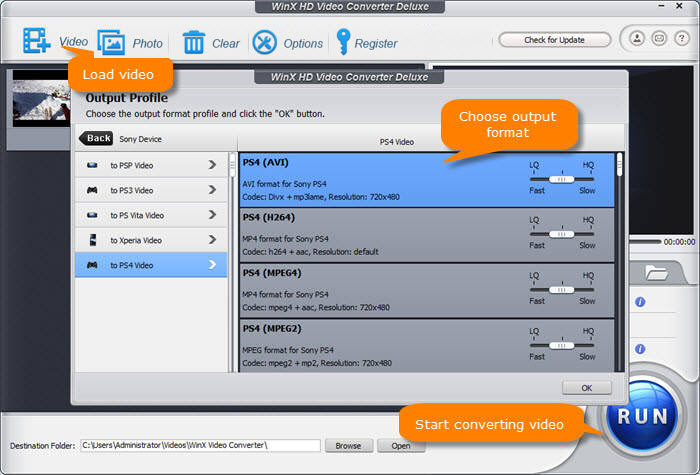Minimize the main window
700x475 pixels.
(662, 6)
